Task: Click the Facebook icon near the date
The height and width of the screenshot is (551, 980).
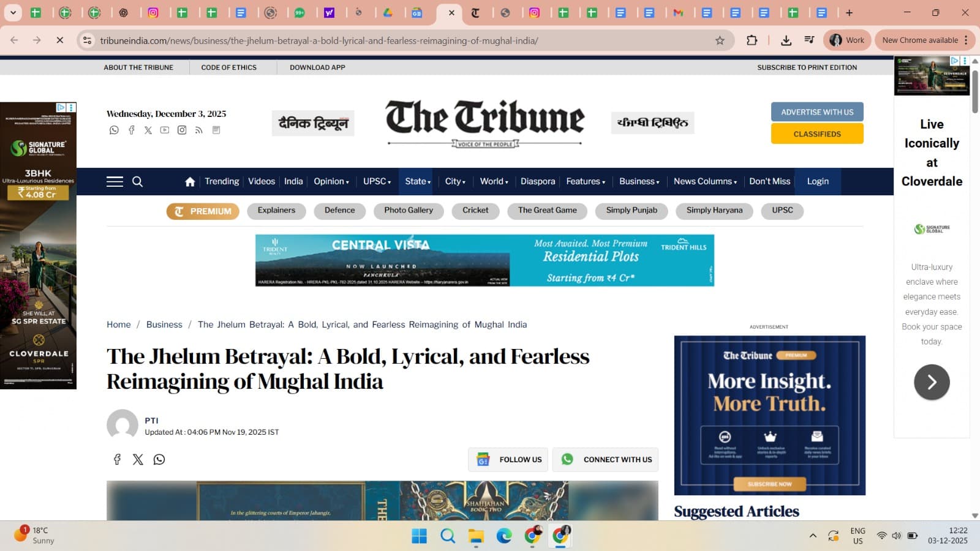Action: pyautogui.click(x=131, y=130)
